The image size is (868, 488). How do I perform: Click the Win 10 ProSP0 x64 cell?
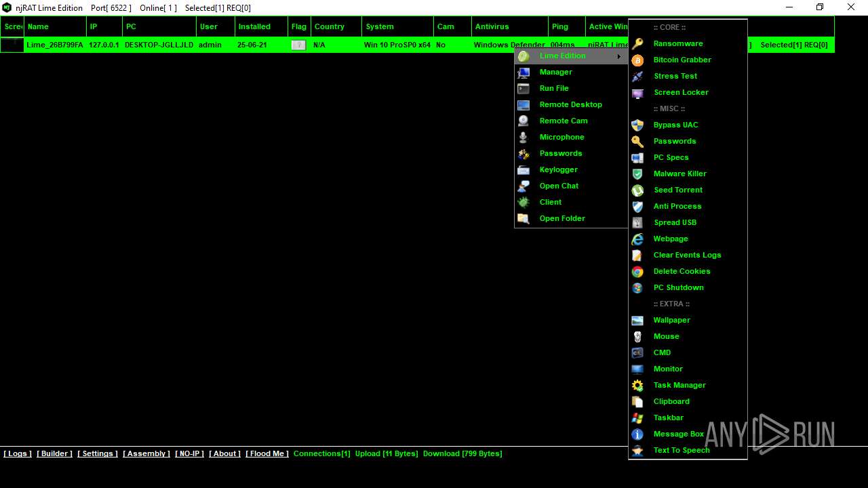[397, 45]
